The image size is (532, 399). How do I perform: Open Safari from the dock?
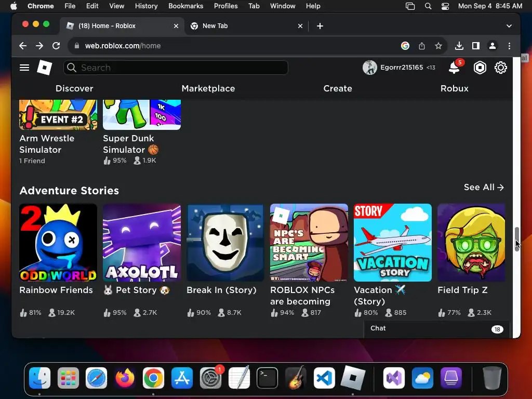point(96,378)
